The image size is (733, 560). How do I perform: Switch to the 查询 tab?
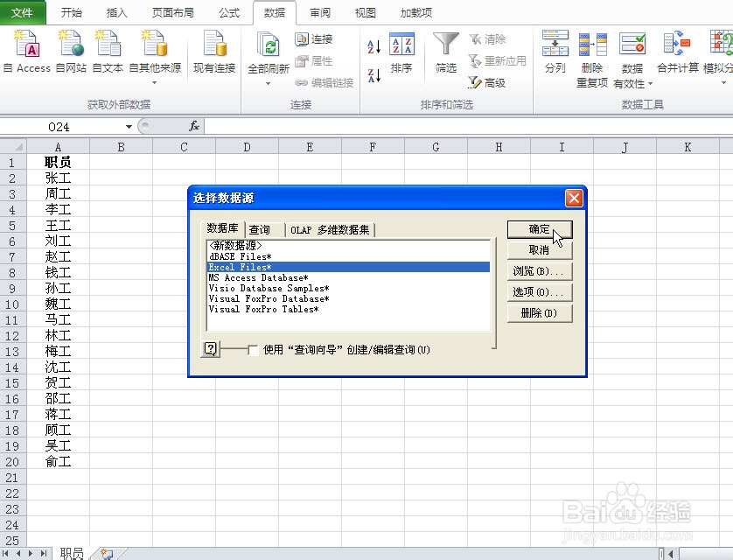(262, 228)
